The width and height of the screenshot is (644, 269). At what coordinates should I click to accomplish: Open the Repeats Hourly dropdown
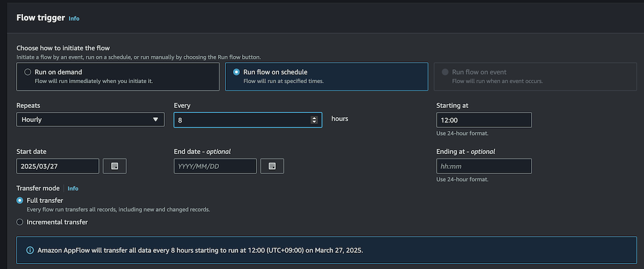pos(90,120)
